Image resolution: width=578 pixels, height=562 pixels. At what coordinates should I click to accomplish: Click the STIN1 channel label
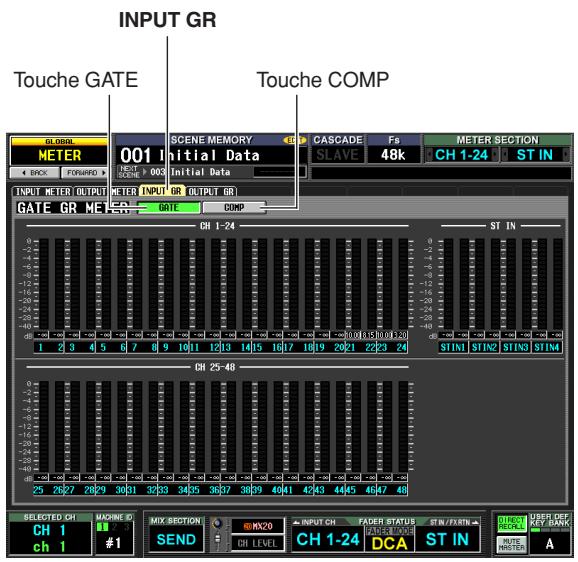tap(453, 347)
